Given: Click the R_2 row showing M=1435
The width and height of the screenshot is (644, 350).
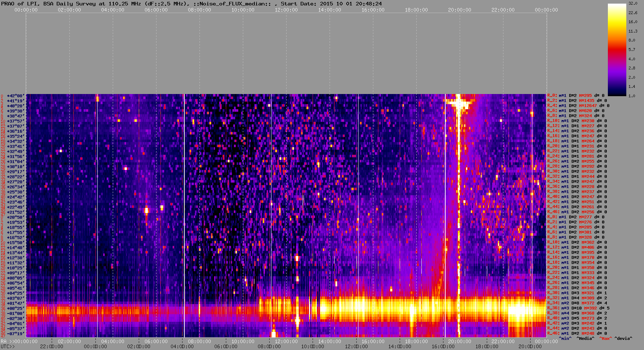Looking at the screenshot, I should click(577, 101).
